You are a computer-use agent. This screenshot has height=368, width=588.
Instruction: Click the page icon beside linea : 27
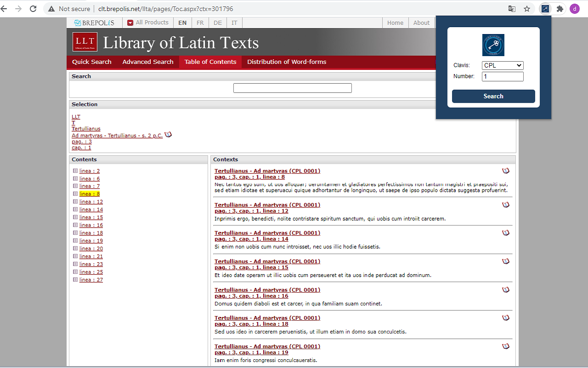75,280
